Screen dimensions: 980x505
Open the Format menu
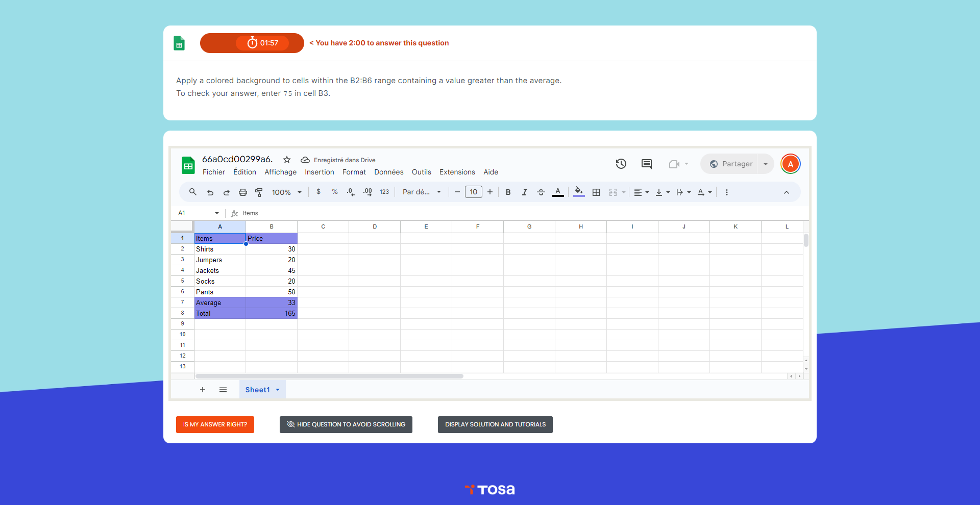click(354, 172)
